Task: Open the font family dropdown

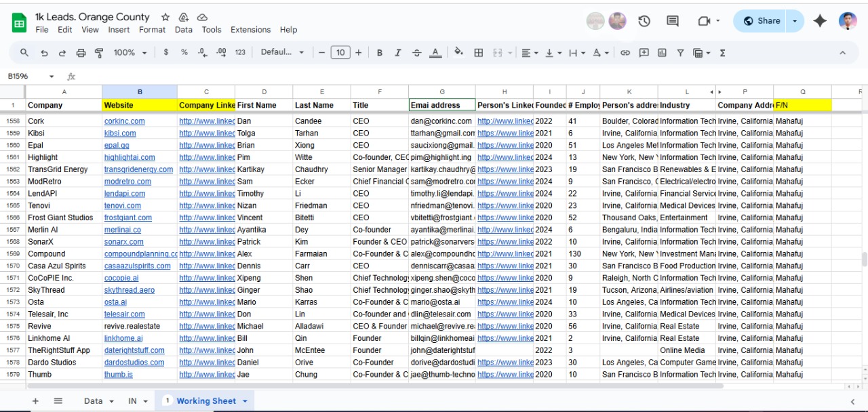Action: [x=283, y=52]
